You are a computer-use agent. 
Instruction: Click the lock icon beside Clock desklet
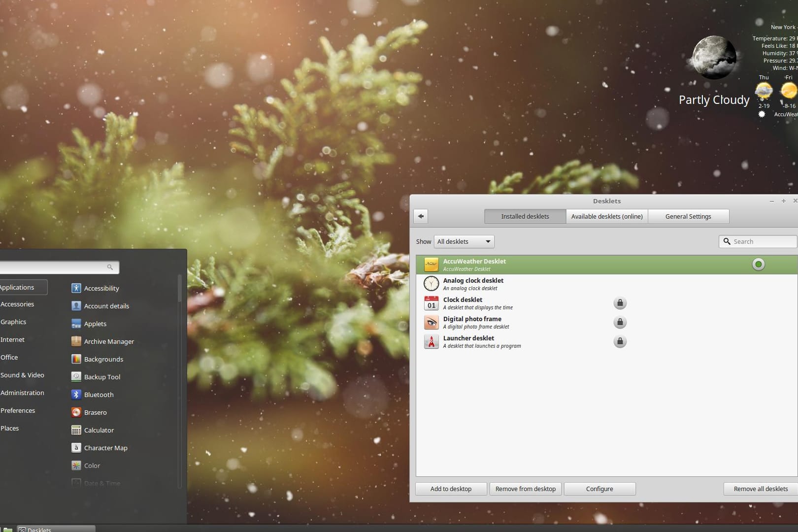pos(620,303)
